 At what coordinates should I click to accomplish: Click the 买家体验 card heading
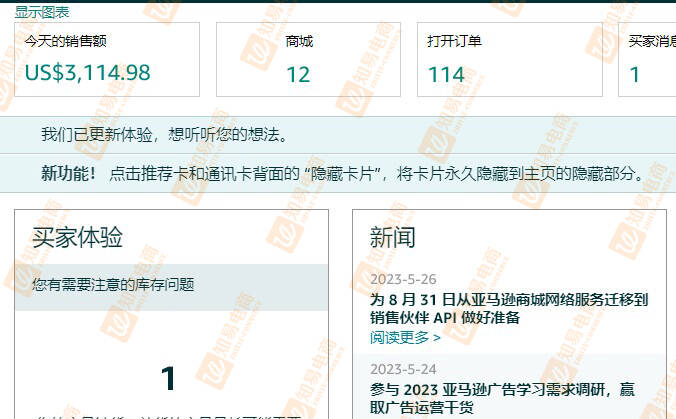coord(78,237)
